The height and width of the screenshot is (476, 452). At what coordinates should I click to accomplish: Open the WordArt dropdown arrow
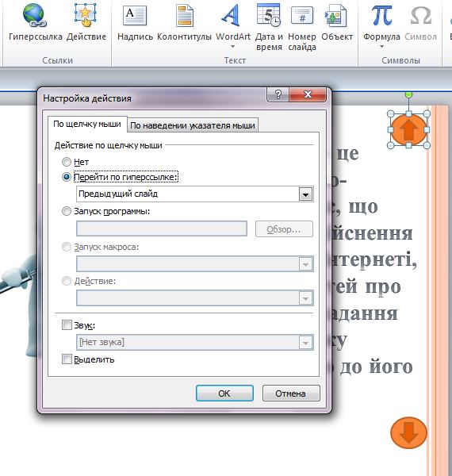(x=232, y=47)
